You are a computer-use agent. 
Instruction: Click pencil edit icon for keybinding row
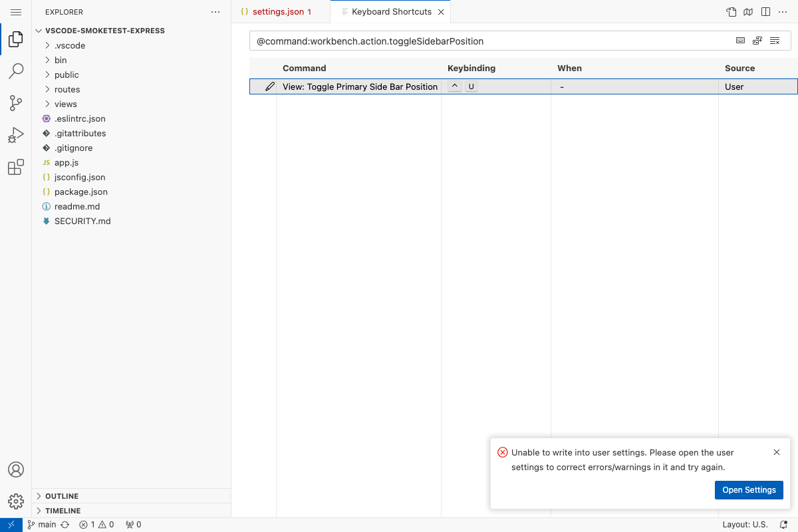coord(269,86)
